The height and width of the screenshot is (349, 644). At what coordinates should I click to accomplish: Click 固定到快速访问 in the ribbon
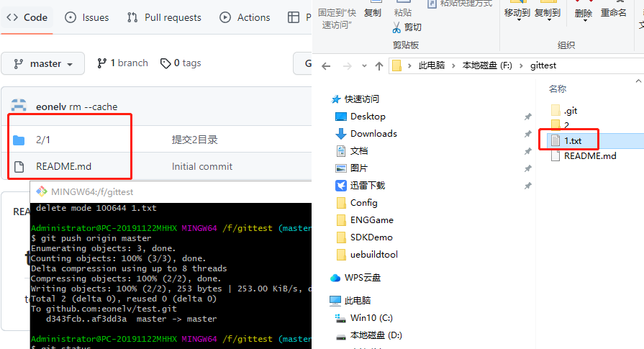(x=337, y=19)
